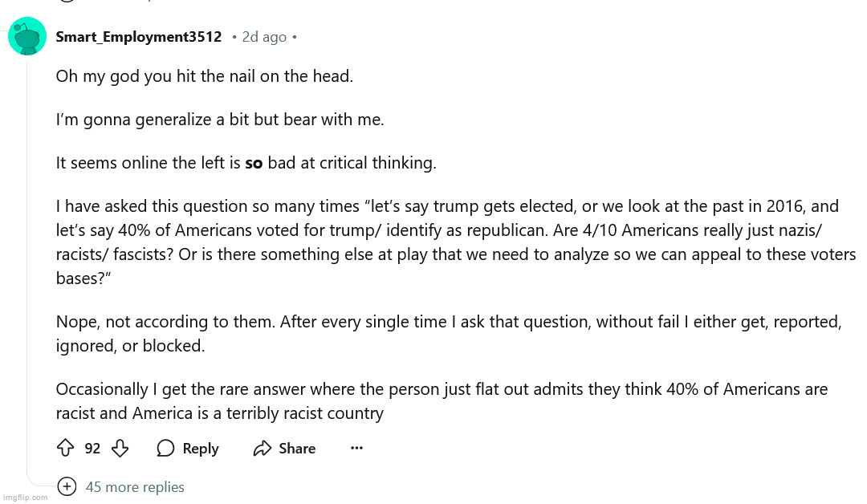Click the speech bubble reply icon
This screenshot has width=867, height=504.
pyautogui.click(x=165, y=448)
